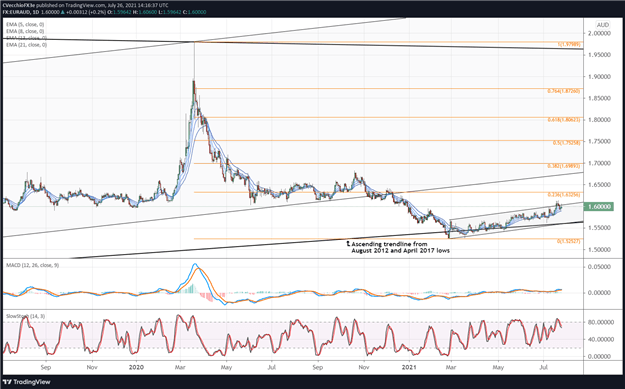Screen dimensions: 625x389
Task: Click the 0.236 Fibonacci retracement label
Action: 565,195
